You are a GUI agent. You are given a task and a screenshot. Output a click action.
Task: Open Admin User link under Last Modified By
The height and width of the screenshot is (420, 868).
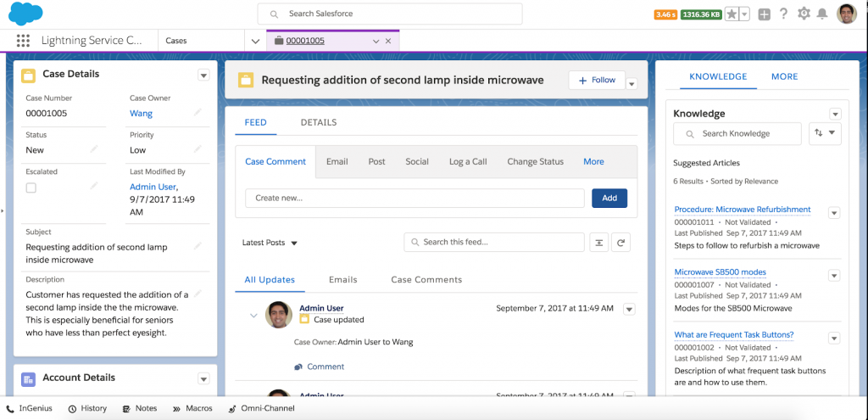(x=153, y=187)
